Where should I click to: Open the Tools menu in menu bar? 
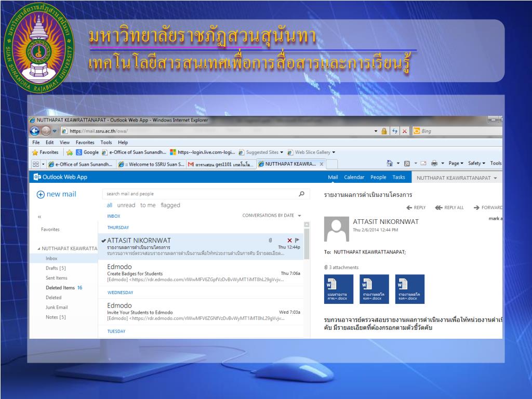click(106, 142)
